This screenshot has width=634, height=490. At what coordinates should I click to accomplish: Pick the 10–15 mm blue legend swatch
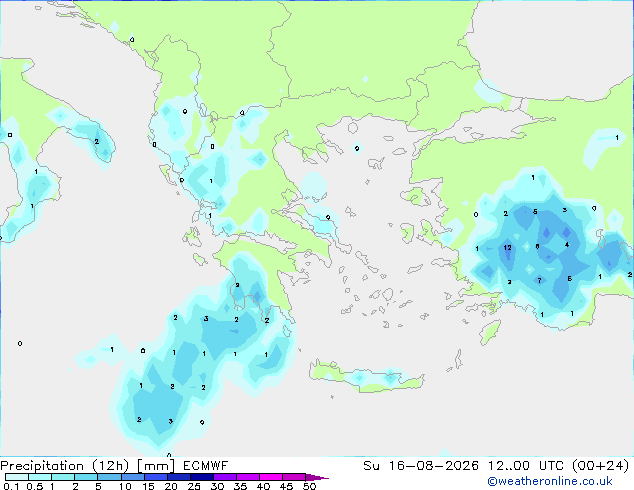pyautogui.click(x=133, y=477)
